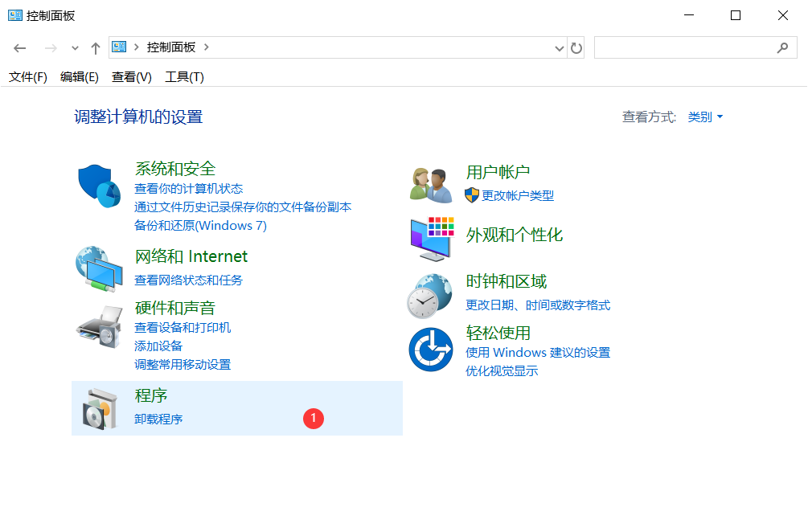Click the 轻松使用 icon

tap(431, 349)
